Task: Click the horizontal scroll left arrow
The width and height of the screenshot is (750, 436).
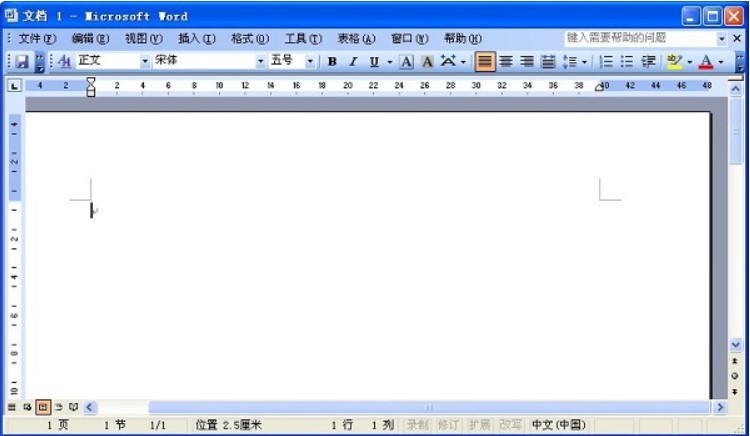Action: coord(89,407)
